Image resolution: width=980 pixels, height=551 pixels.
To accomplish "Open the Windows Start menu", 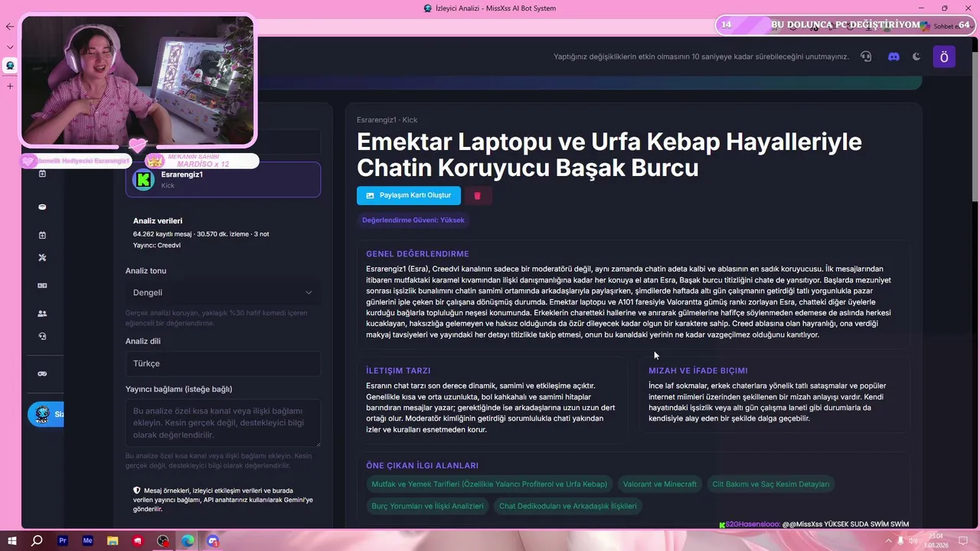I will tap(12, 541).
